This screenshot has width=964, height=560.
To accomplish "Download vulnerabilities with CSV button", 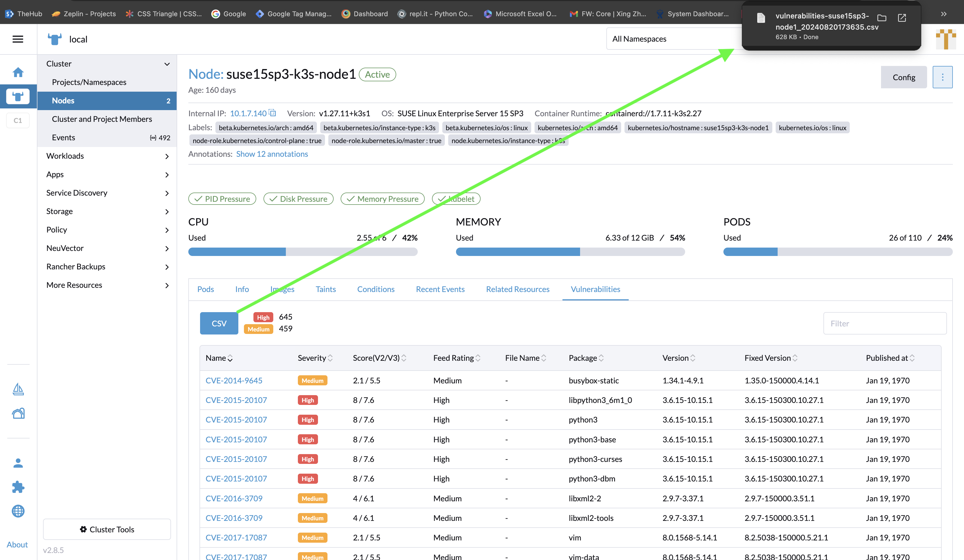I will [x=219, y=323].
